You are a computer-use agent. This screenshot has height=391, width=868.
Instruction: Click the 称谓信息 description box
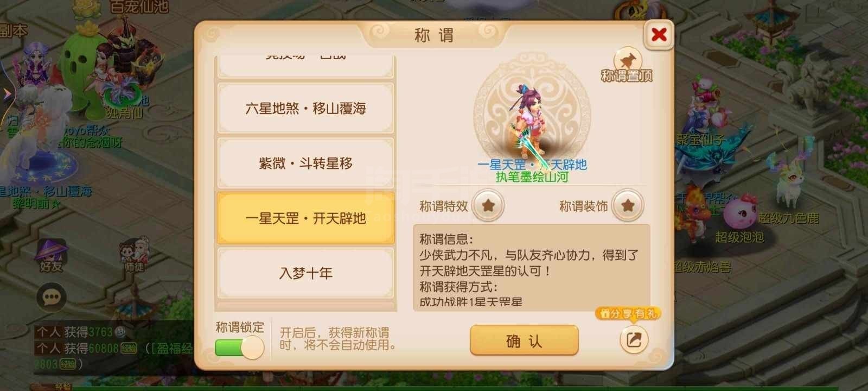click(x=532, y=267)
